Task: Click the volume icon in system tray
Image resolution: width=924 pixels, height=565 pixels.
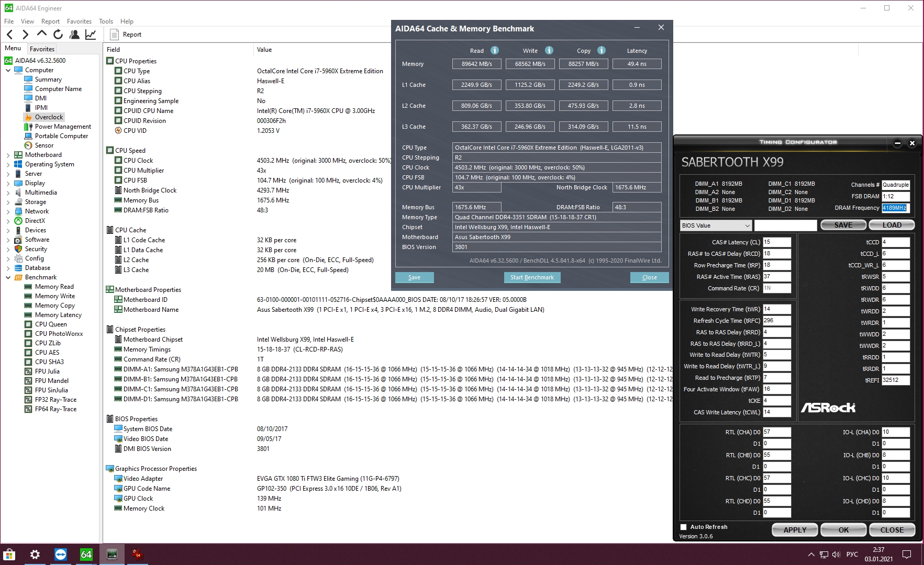Action: (836, 555)
